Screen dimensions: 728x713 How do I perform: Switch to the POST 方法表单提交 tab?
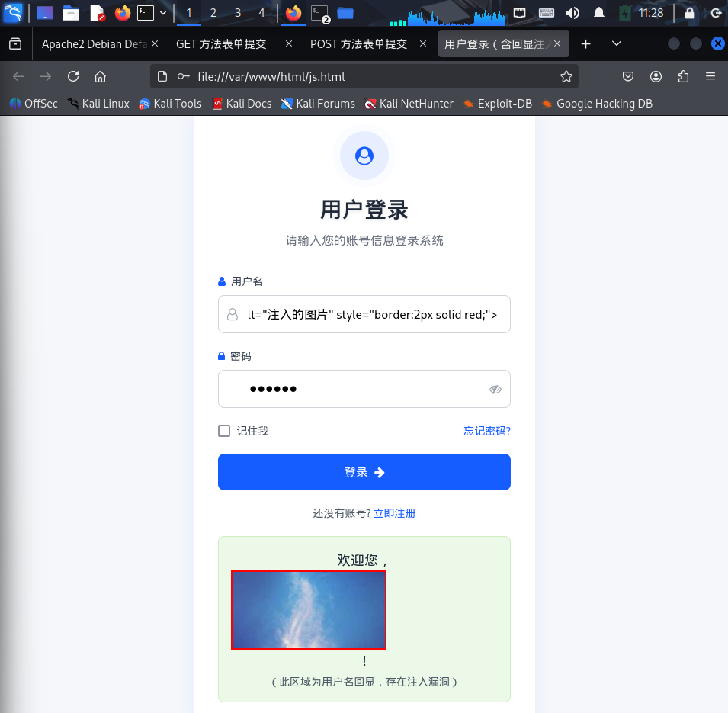tap(358, 43)
